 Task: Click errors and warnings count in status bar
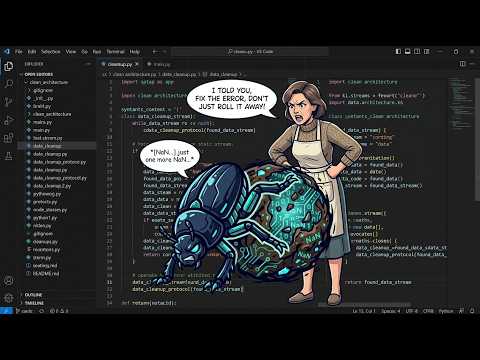tap(59, 311)
